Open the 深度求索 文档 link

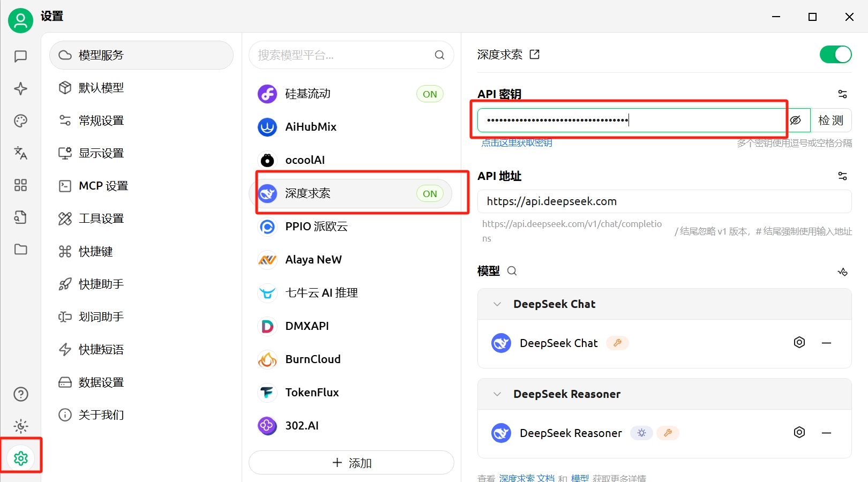[x=527, y=478]
